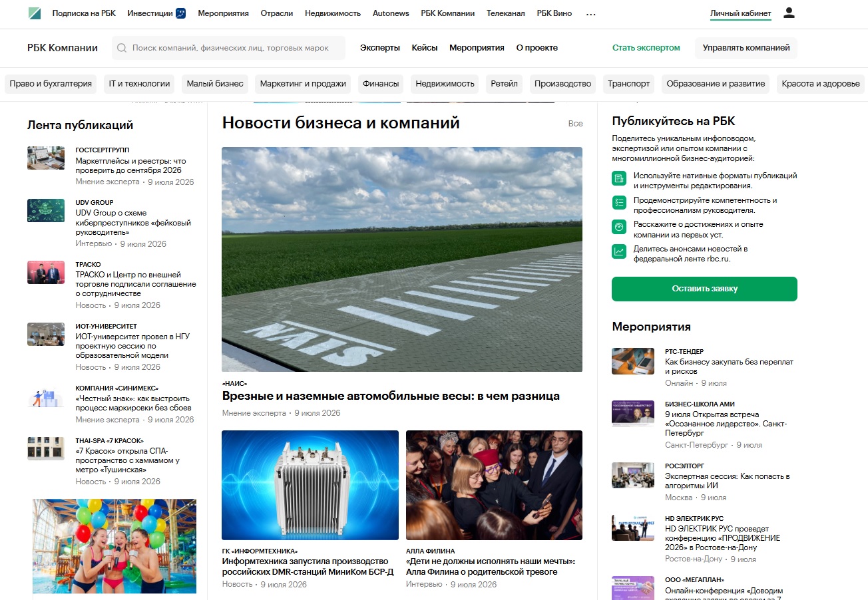Open Маркетплейсы и реестры publication
Screen dimensions: 868x600
pyautogui.click(x=131, y=166)
